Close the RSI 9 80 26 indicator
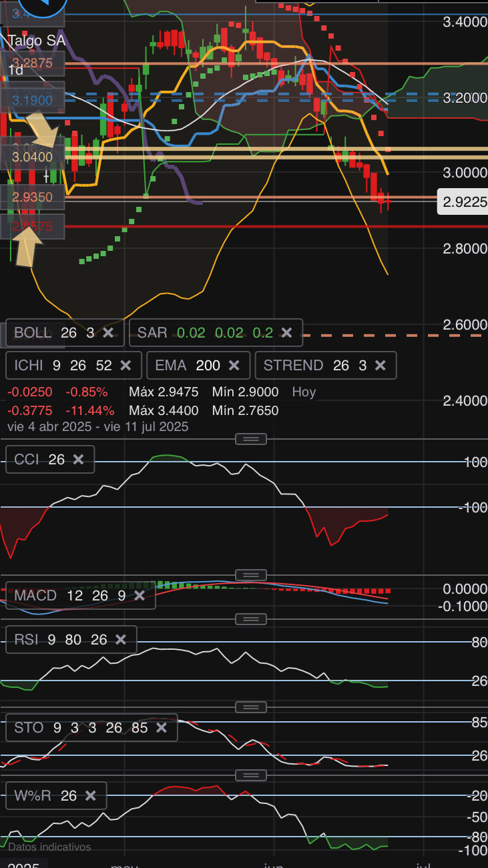This screenshot has width=488, height=868. (120, 640)
